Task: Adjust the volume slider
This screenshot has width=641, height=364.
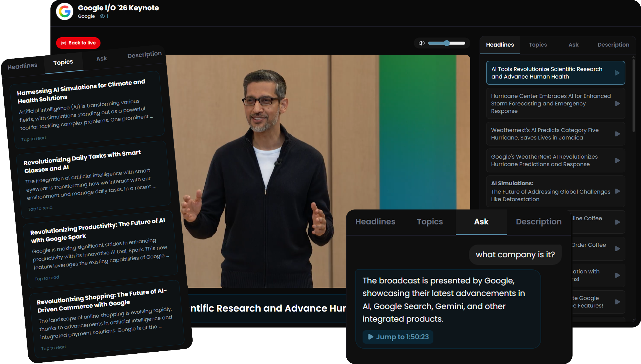Action: click(447, 43)
